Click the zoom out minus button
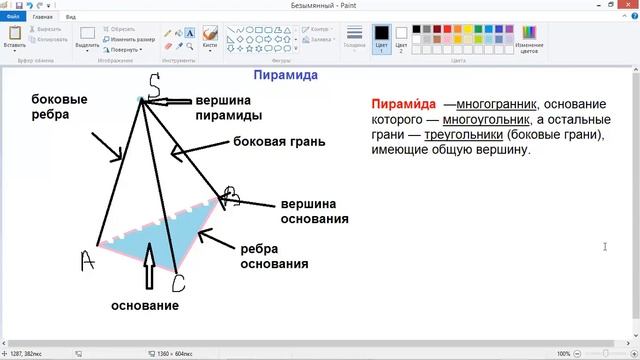Screen dimensions: 640x360 point(577,353)
